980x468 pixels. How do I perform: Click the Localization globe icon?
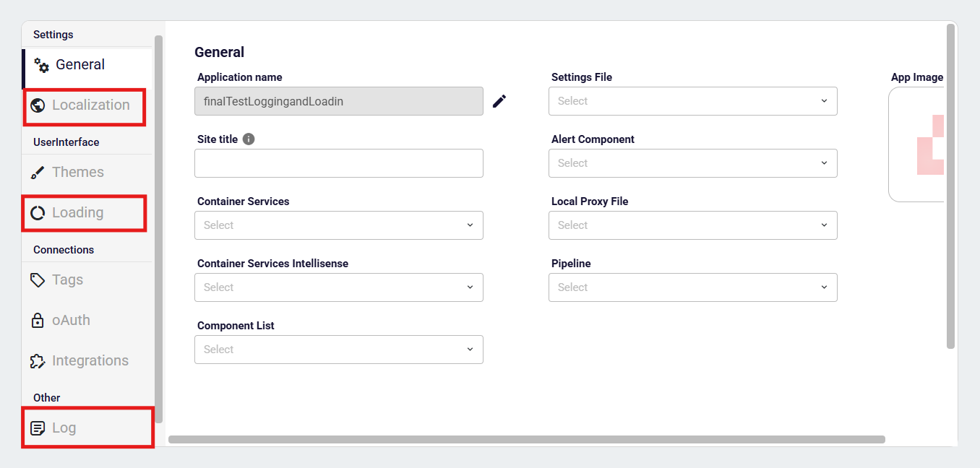click(38, 105)
